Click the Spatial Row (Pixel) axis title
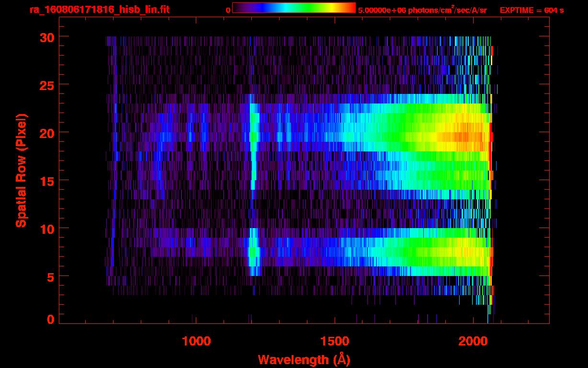The height and width of the screenshot is (368, 588). click(22, 171)
